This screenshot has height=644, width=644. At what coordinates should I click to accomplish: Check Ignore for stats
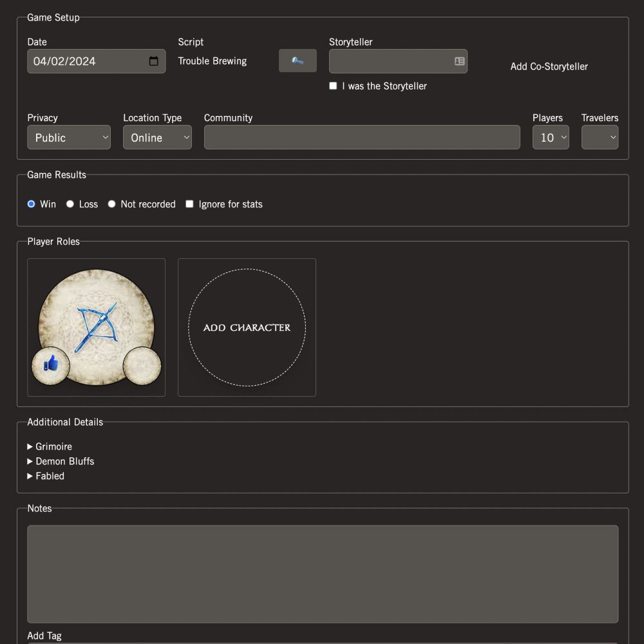(x=189, y=204)
